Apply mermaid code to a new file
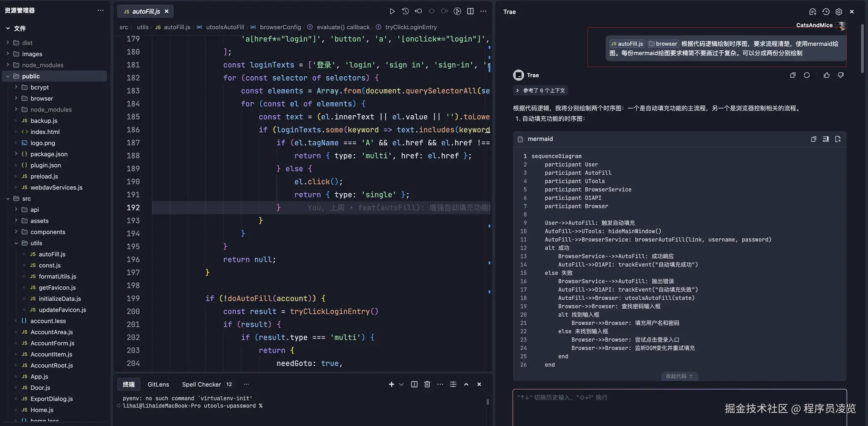 click(x=838, y=139)
